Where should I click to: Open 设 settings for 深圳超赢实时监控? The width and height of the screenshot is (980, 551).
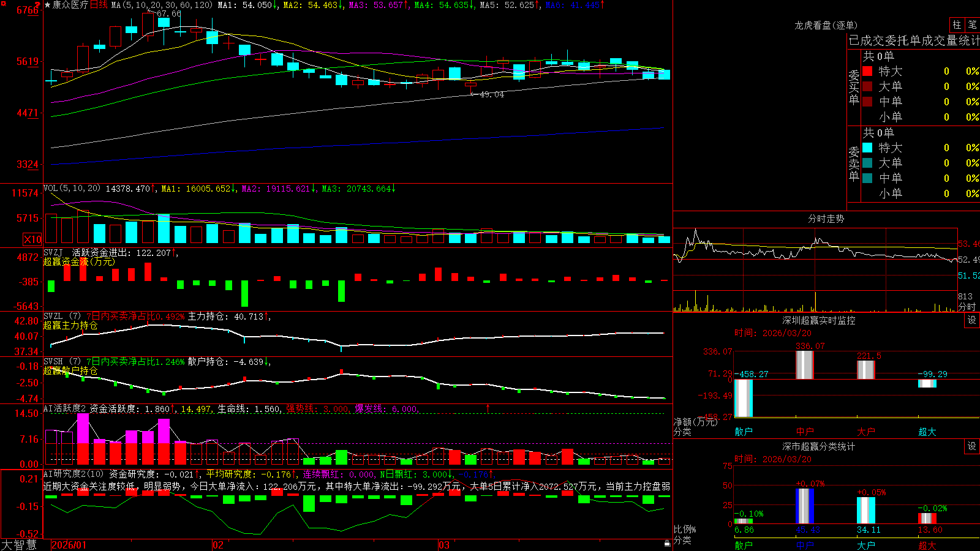coord(972,320)
